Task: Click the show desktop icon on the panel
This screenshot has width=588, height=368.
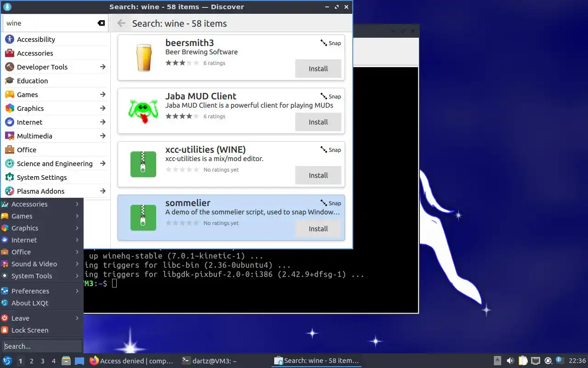Action: coord(79,361)
